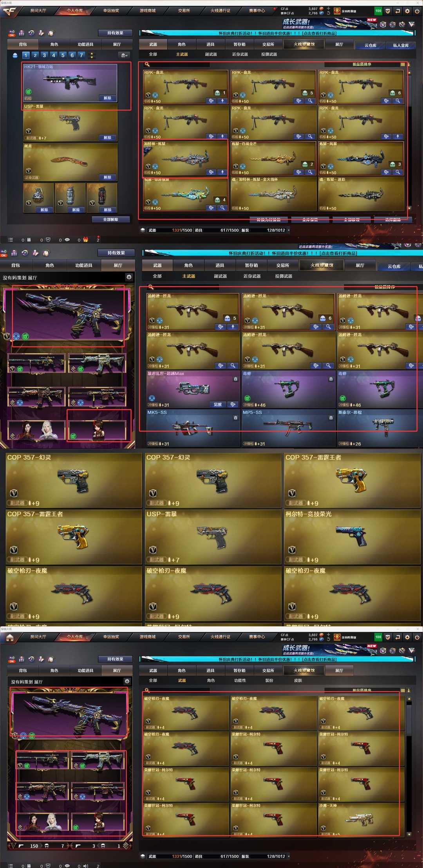Click the return arrow icon in the home-icon header
The width and height of the screenshot is (423, 868).
pos(398,637)
